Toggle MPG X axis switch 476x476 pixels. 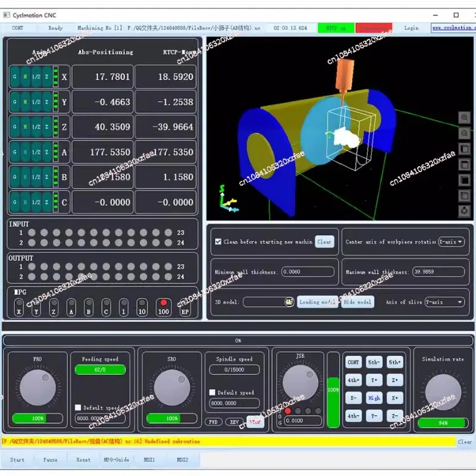[19, 307]
